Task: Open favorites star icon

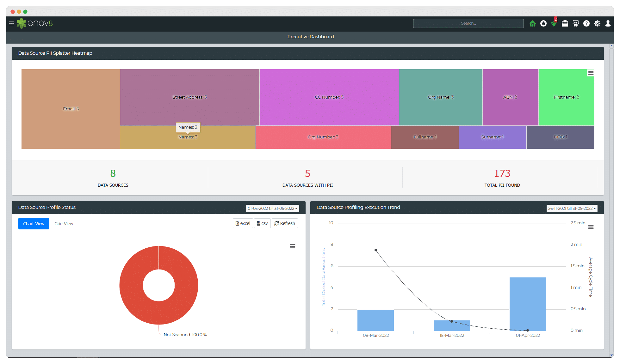Action: [543, 23]
